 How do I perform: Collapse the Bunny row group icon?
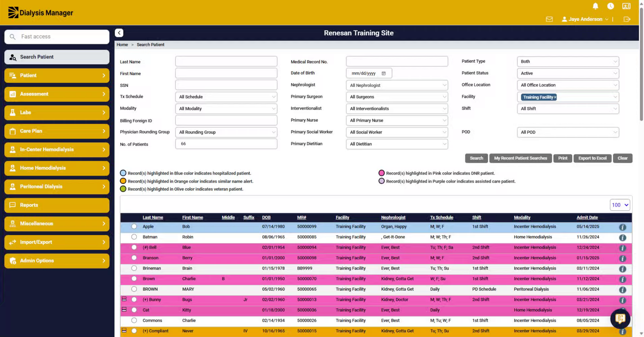pos(124,299)
